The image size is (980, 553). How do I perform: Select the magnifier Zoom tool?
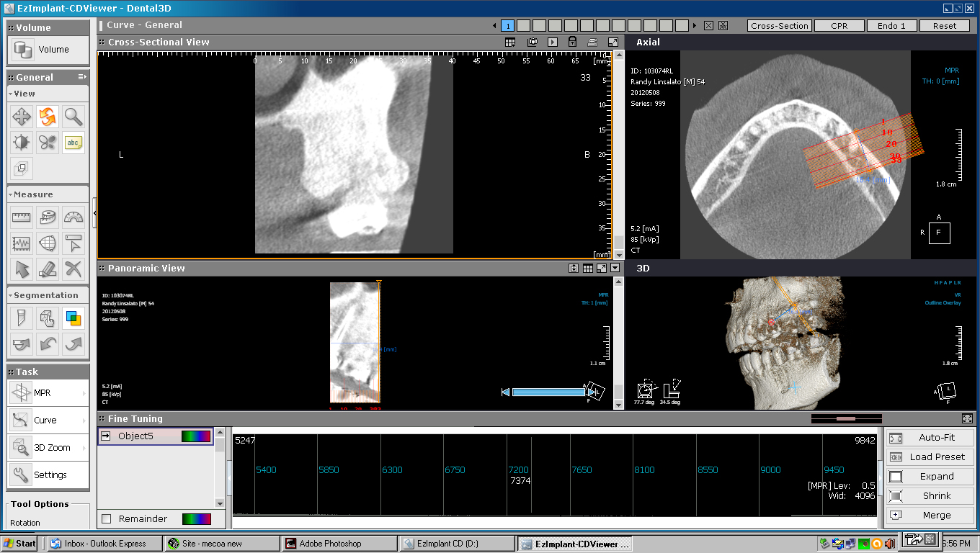pyautogui.click(x=73, y=117)
